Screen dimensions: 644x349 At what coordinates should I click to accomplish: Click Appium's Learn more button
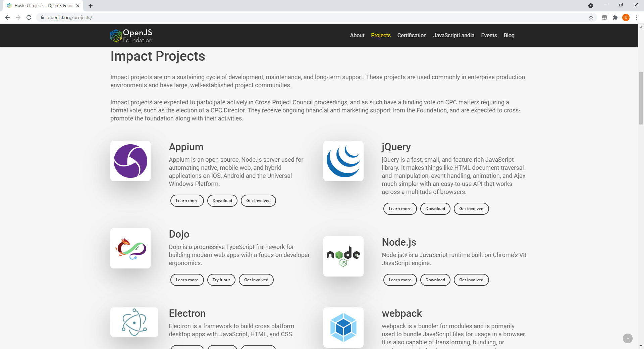[187, 201]
